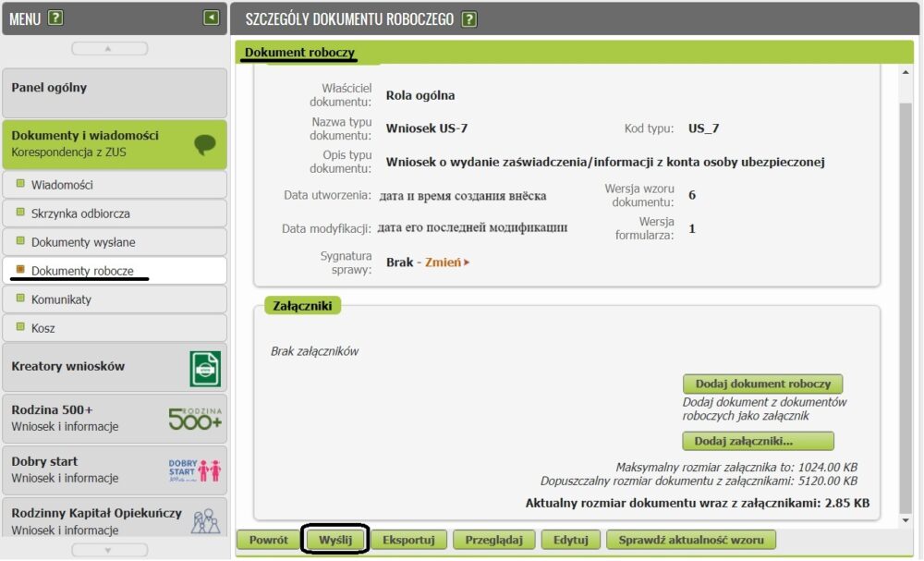The height and width of the screenshot is (561, 924).
Task: Go to Skrzynka odbiorcza
Action: coord(80,213)
